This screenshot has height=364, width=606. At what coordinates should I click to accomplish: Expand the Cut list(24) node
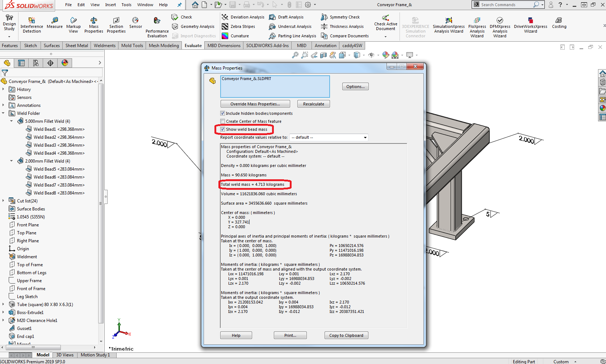3,201
